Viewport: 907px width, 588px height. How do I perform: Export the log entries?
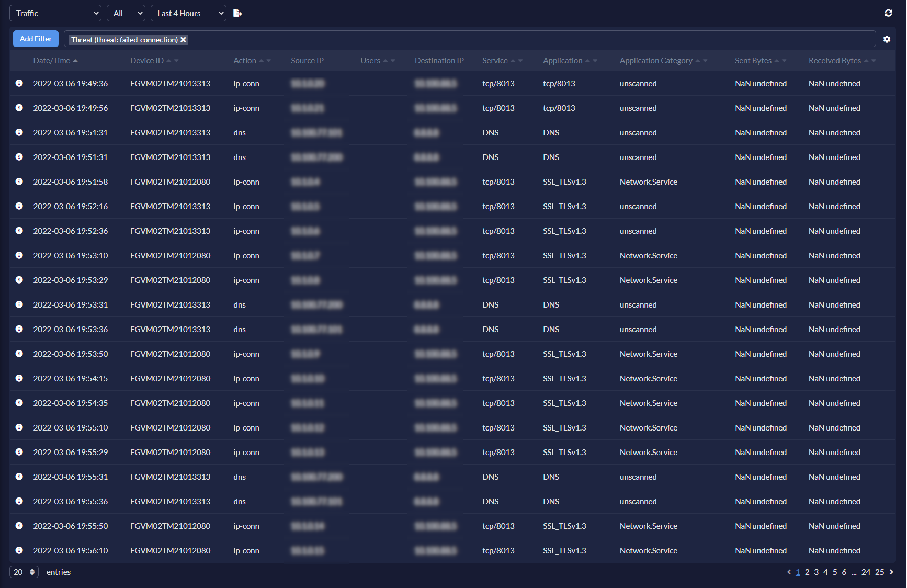pyautogui.click(x=237, y=13)
